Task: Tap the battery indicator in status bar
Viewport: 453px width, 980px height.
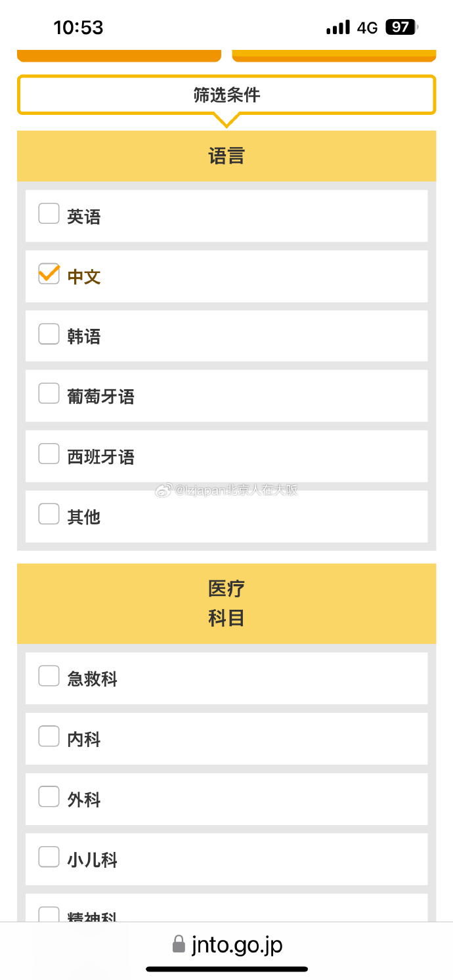Action: pyautogui.click(x=400, y=28)
